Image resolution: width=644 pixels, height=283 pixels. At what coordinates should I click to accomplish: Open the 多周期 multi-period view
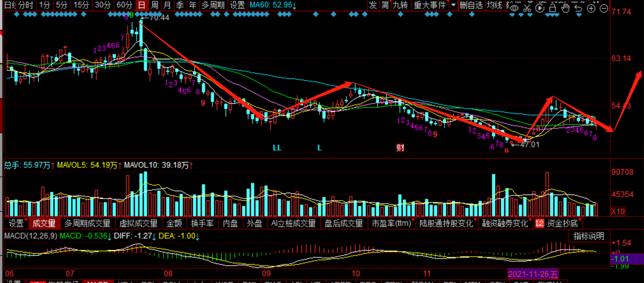tap(213, 6)
